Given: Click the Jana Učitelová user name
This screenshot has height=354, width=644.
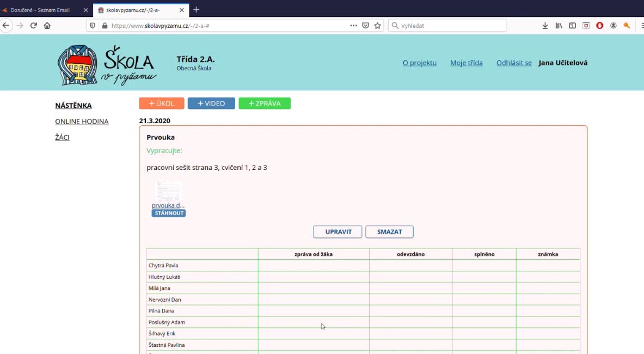Looking at the screenshot, I should [x=563, y=63].
